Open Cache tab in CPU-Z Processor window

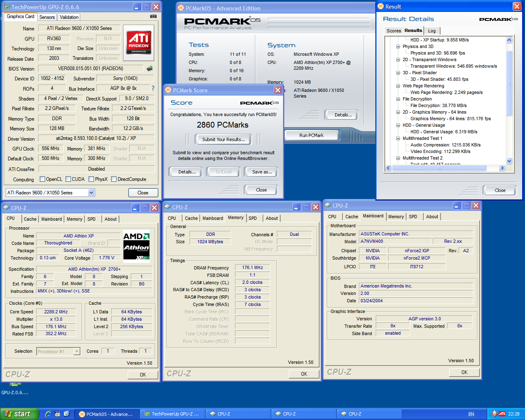(x=30, y=219)
